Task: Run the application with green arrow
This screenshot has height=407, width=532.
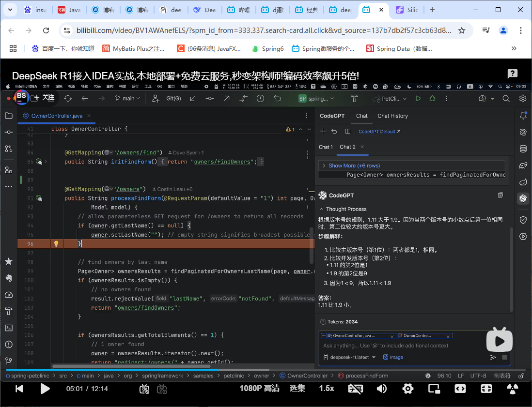Action: point(418,98)
